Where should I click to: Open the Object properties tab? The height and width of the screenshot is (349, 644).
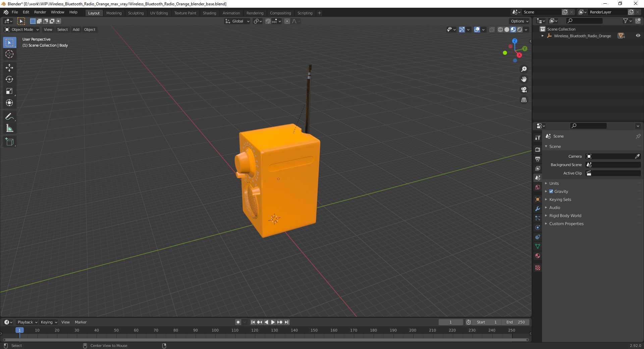pyautogui.click(x=538, y=199)
